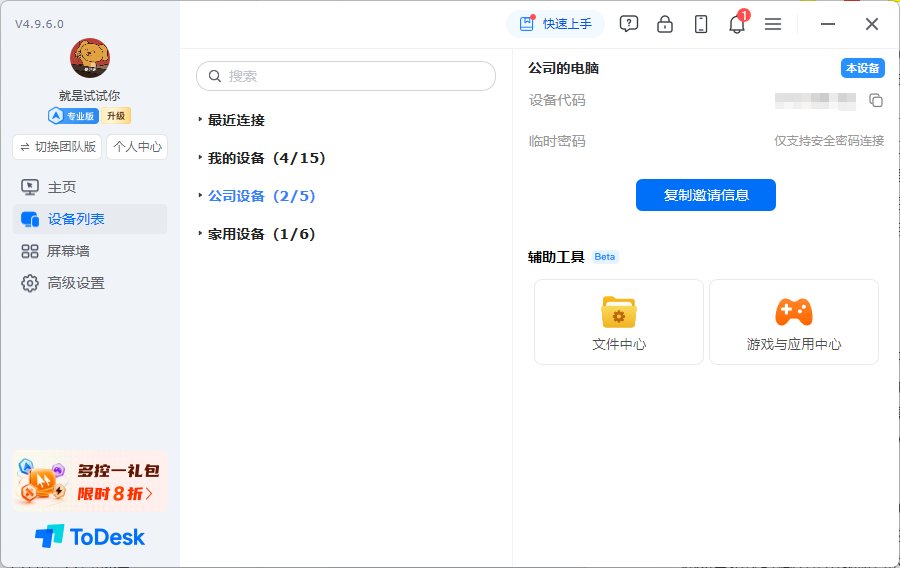This screenshot has width=900, height=568.
Task: Click the 本设备 tag
Action: click(x=863, y=68)
